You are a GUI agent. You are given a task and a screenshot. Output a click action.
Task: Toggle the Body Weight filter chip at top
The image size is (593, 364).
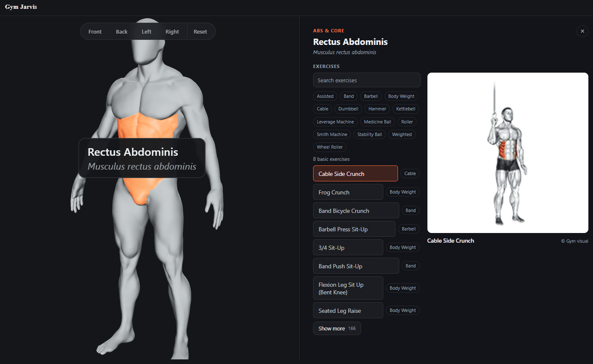coord(401,96)
